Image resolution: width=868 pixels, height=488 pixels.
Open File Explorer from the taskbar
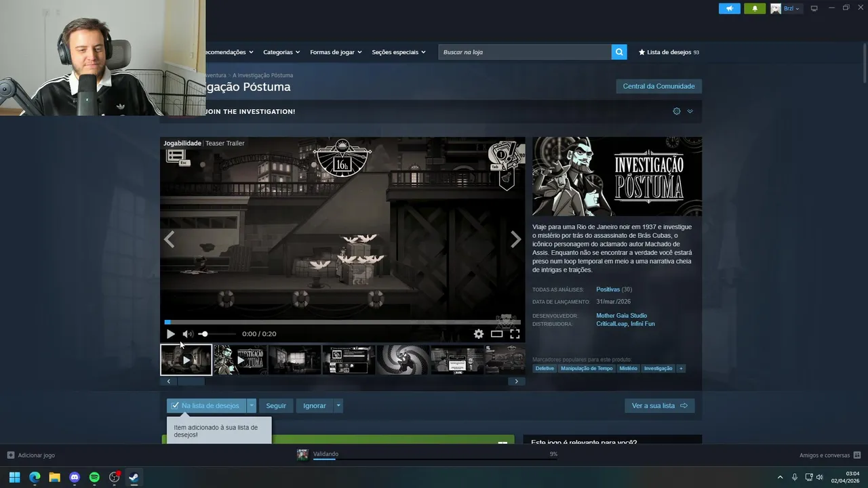coord(54,477)
